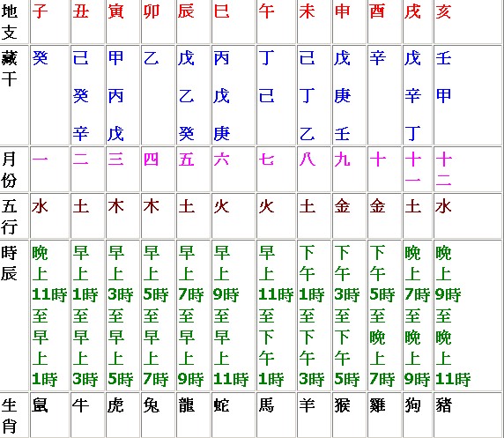Click the red 亥 character in the top row
The height and width of the screenshot is (438, 504).
point(443,11)
